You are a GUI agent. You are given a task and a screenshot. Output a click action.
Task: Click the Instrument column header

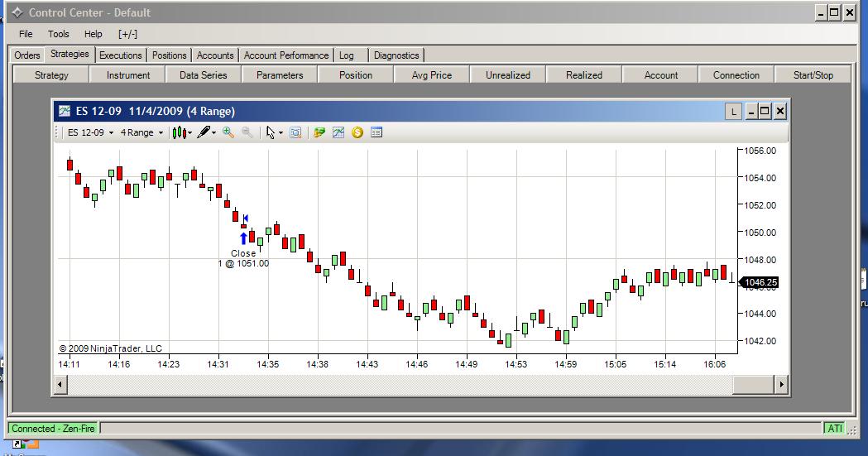point(128,74)
